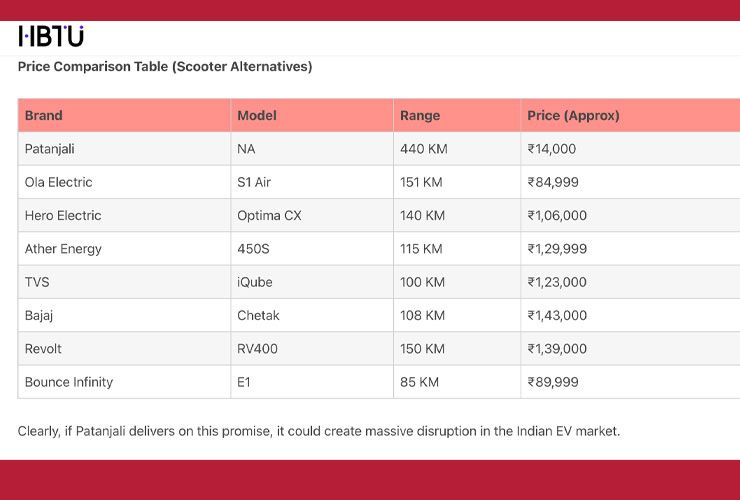Click the Range column header

(457, 115)
